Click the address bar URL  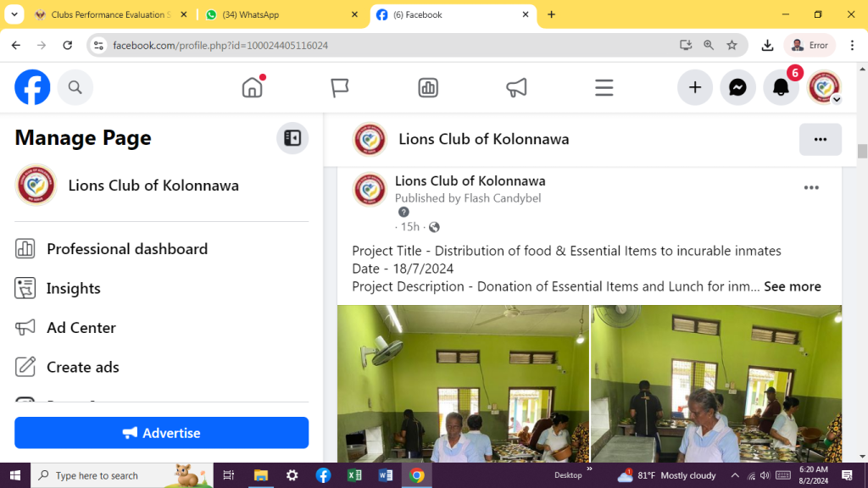point(220,46)
